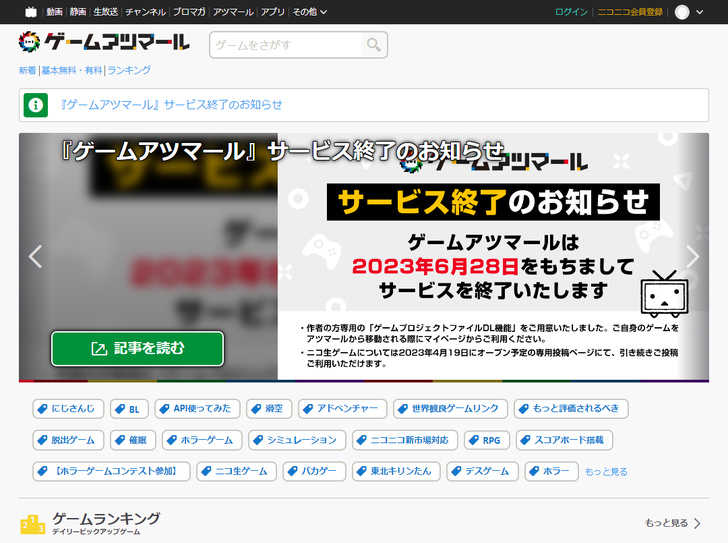Select the 東北キリンたん tag
Image resolution: width=728 pixels, height=543 pixels.
(396, 472)
